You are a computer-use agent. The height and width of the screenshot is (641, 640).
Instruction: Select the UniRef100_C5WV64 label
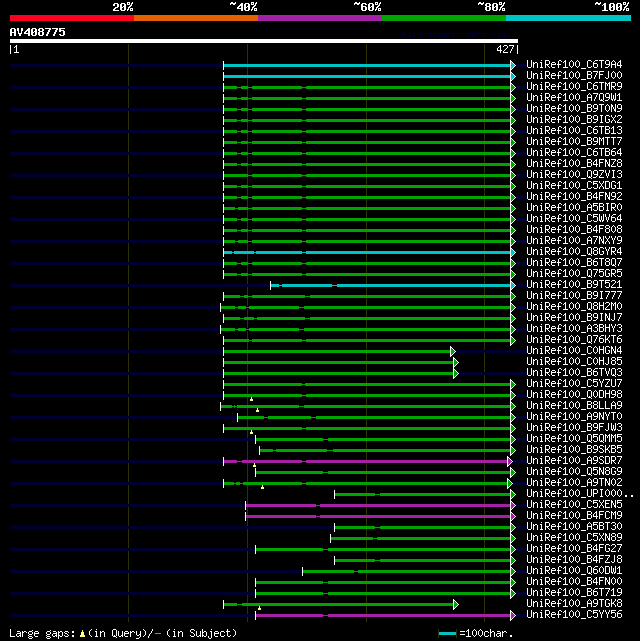[574, 218]
